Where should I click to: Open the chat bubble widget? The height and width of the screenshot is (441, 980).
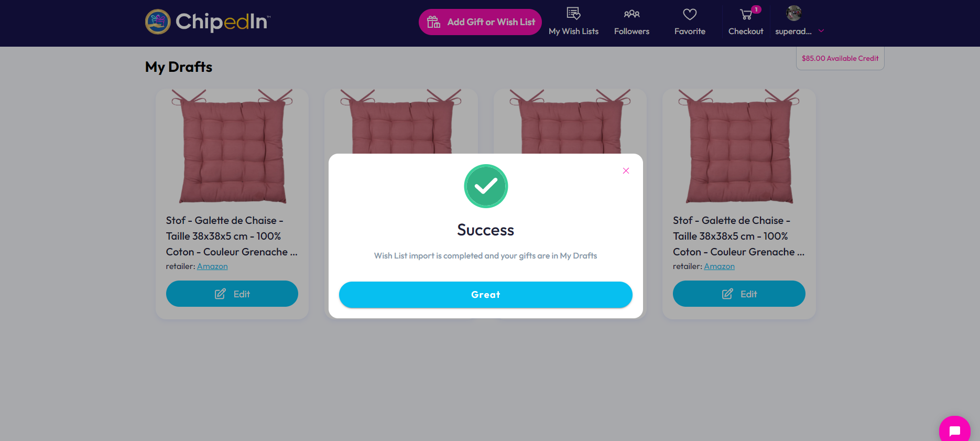coord(955,431)
